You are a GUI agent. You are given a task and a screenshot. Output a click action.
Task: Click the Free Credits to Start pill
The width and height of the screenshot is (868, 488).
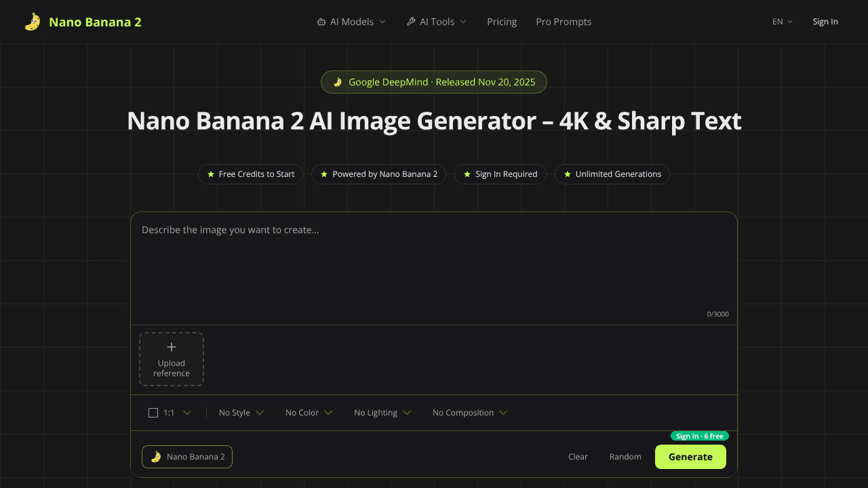[x=250, y=174]
